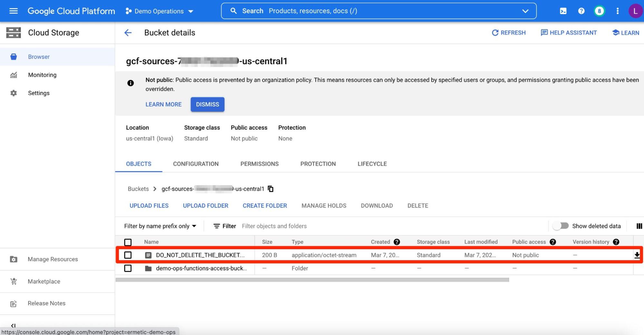The image size is (644, 335).
Task: Open Manage Resources from the sidebar
Action: [x=57, y=259]
